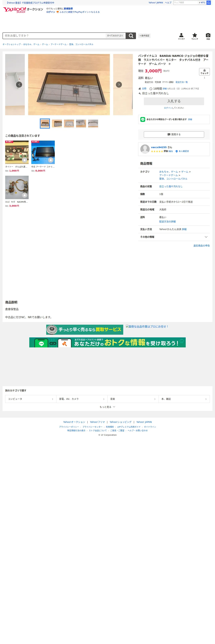Screen dimensions: 215x644
Task: Click the main search input field
Action: point(54,36)
